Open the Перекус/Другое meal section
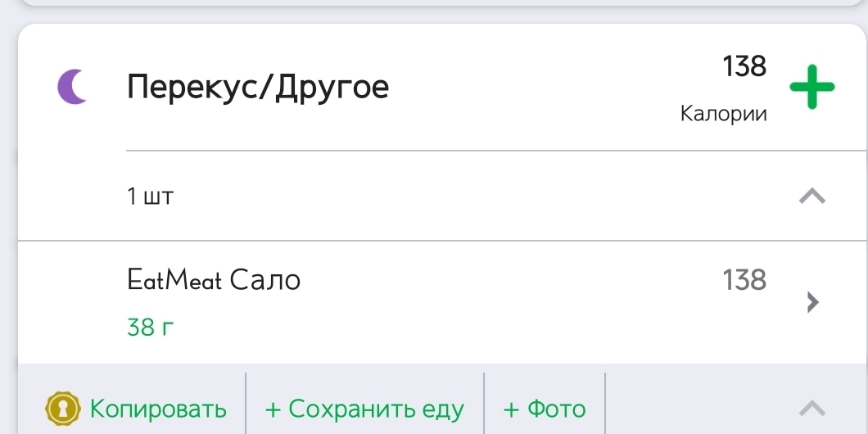The image size is (868, 434). pyautogui.click(x=258, y=87)
